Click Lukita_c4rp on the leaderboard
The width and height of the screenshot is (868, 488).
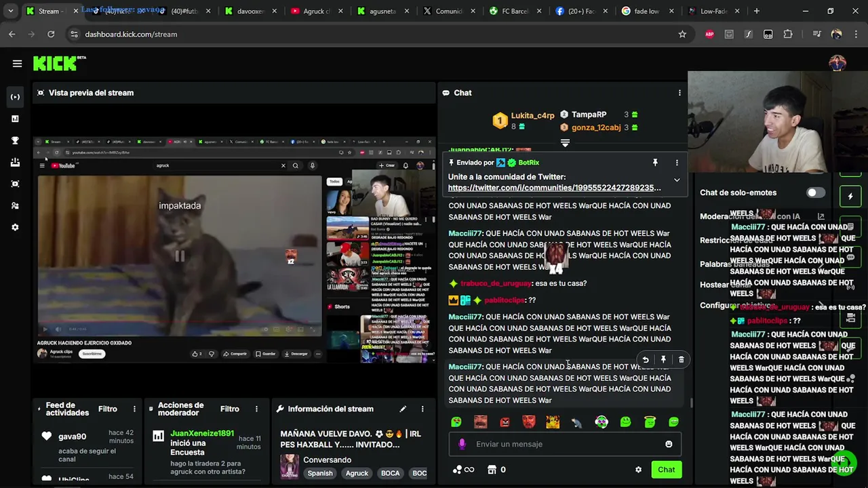pos(532,116)
